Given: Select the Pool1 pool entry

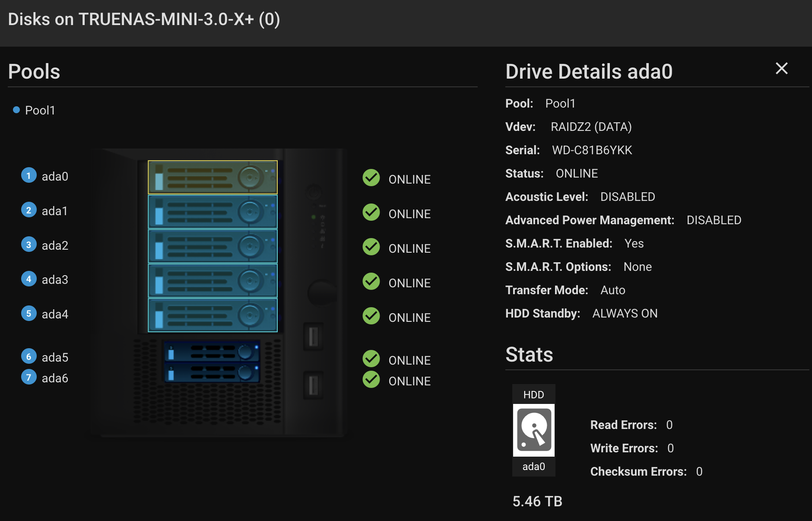Looking at the screenshot, I should (40, 111).
